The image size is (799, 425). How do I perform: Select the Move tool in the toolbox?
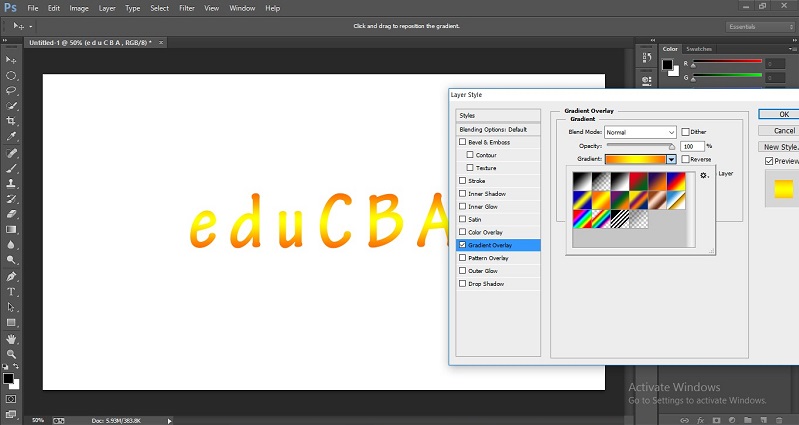(11, 60)
